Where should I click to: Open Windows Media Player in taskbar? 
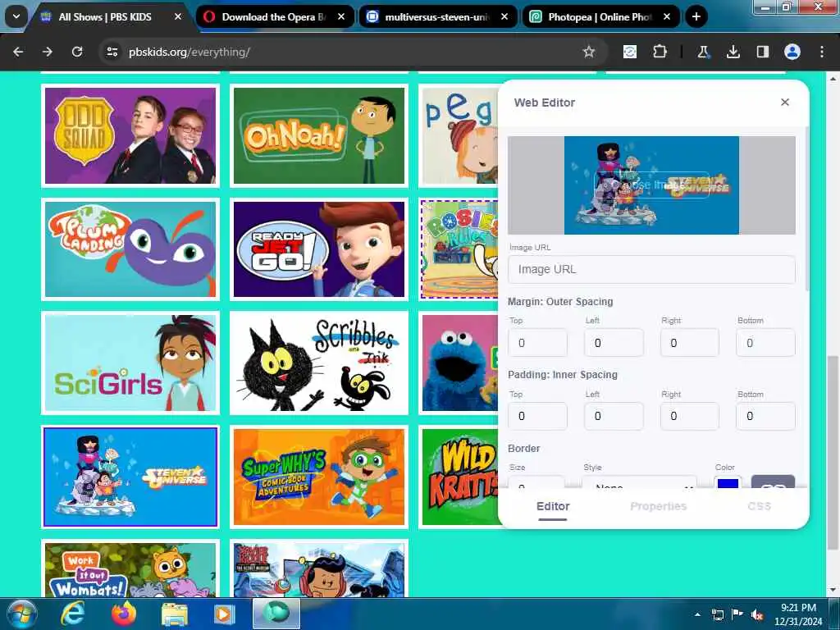coord(225,614)
